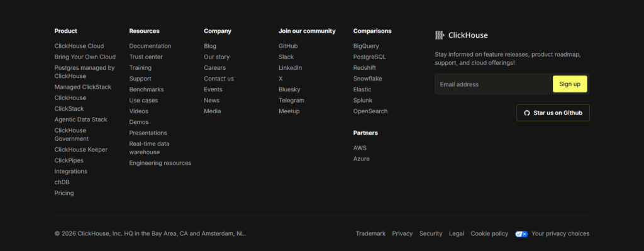Open the Blog link

(x=210, y=46)
